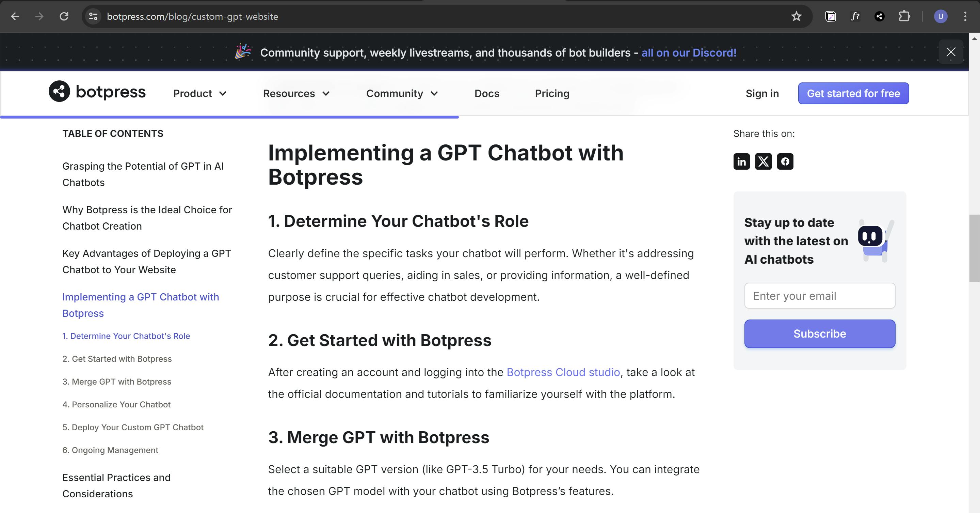Dismiss the Discord announcement banner
The height and width of the screenshot is (513, 980).
click(x=951, y=52)
